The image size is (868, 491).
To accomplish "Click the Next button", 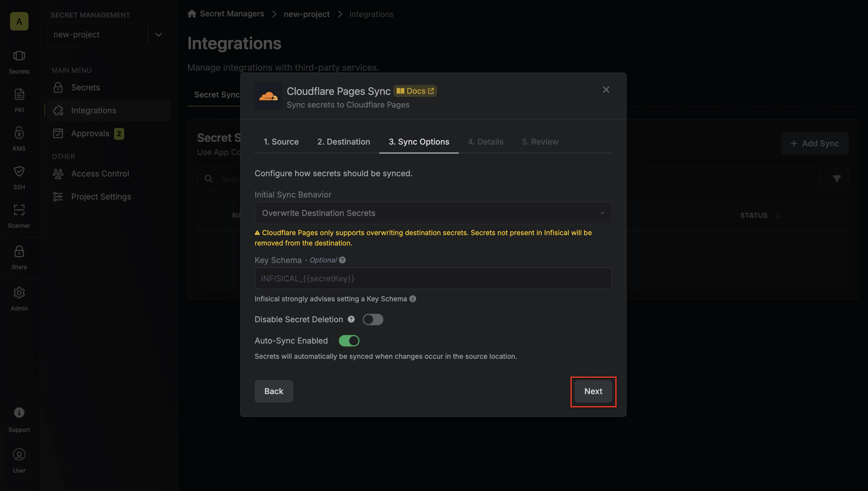I will click(x=593, y=391).
